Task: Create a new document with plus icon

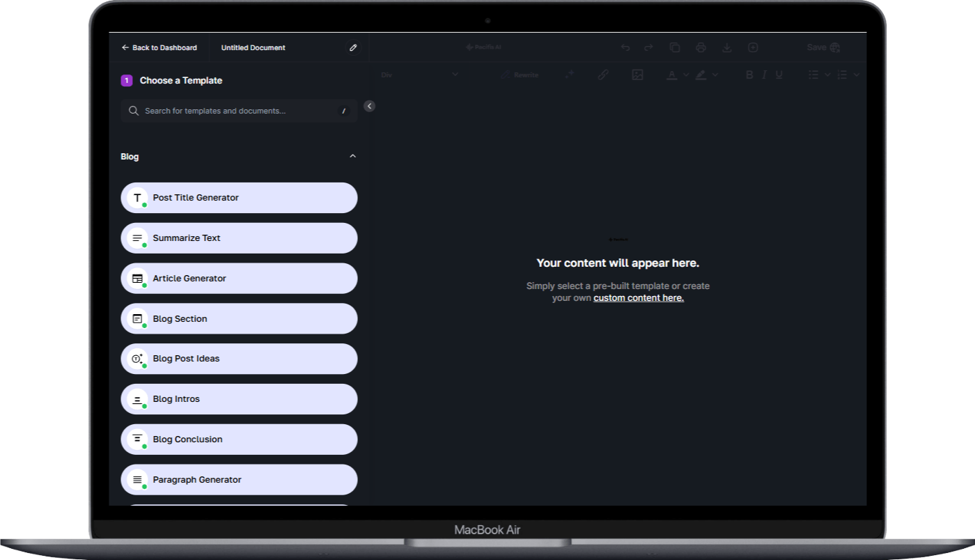Action: [x=753, y=47]
